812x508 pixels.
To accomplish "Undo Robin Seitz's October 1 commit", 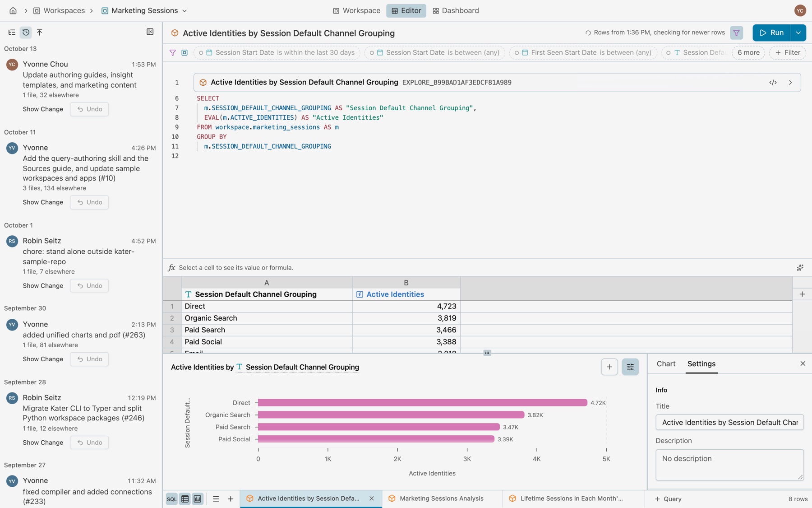I will [89, 285].
